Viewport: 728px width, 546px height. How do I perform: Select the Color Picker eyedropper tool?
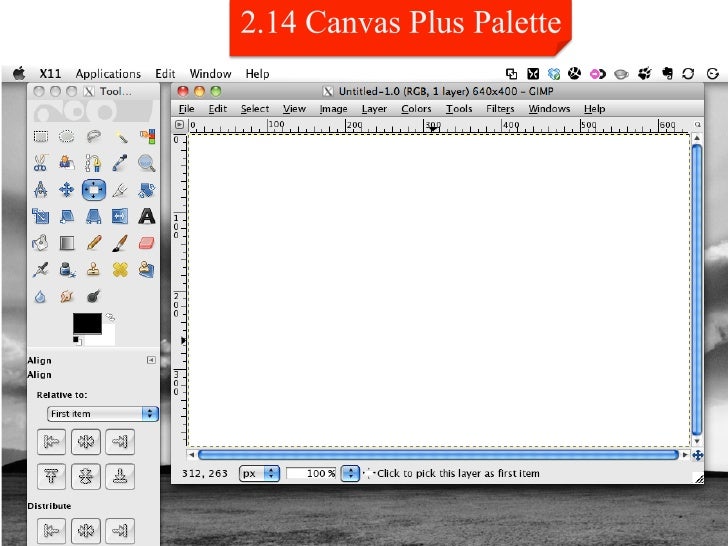tap(121, 163)
